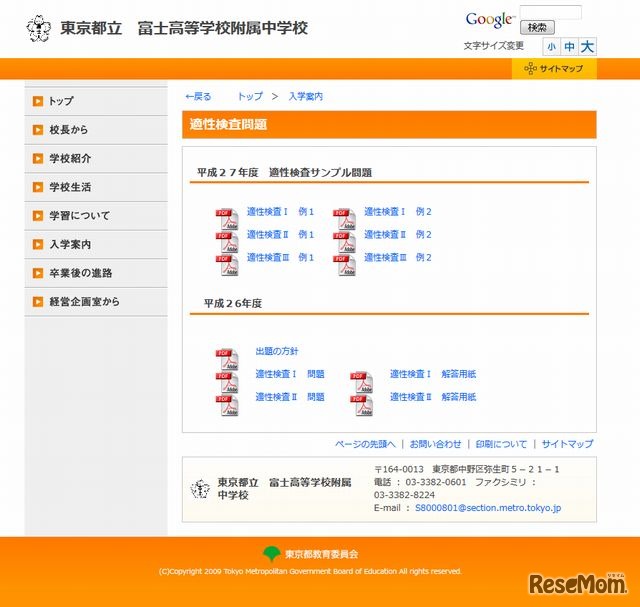Image resolution: width=640 pixels, height=607 pixels.
Task: Click the 入学案内 breadcrumb link
Action: coord(306,96)
